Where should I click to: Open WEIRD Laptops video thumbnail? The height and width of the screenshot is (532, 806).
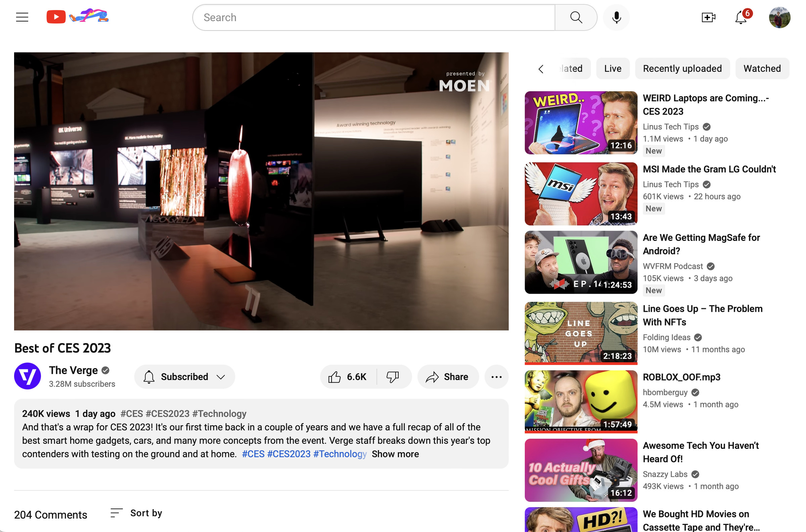[x=581, y=123]
